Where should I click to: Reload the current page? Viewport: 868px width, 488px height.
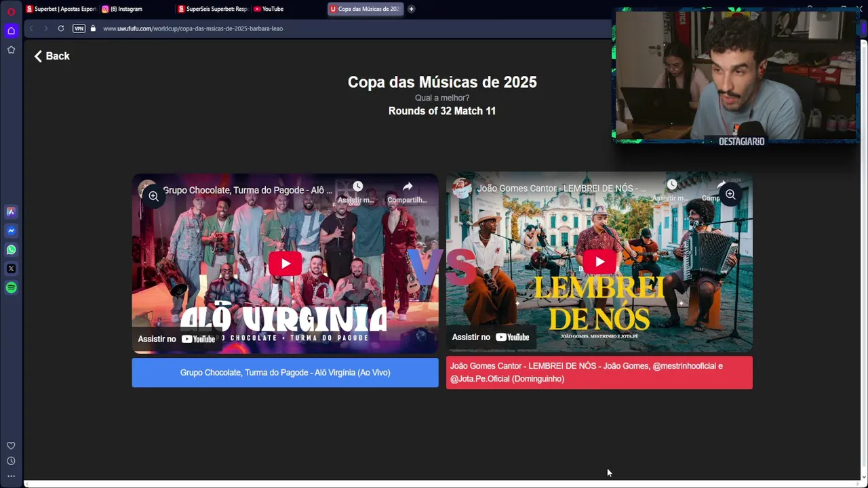click(x=61, y=28)
